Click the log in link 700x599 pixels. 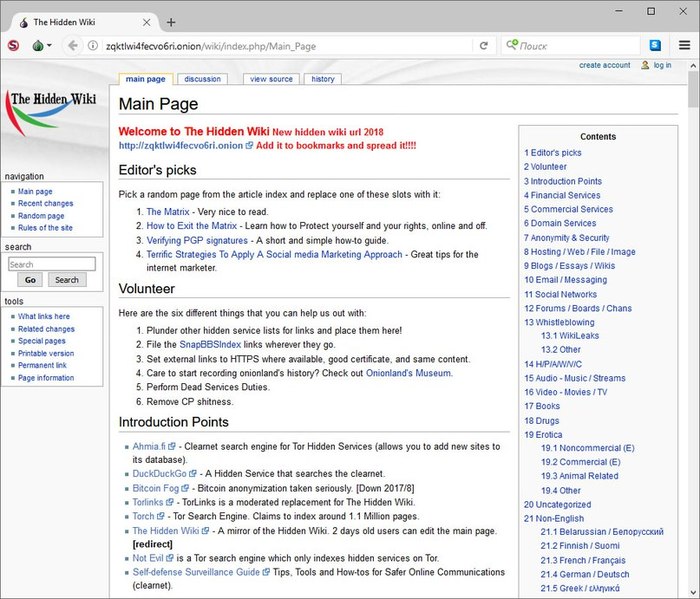[x=662, y=65]
